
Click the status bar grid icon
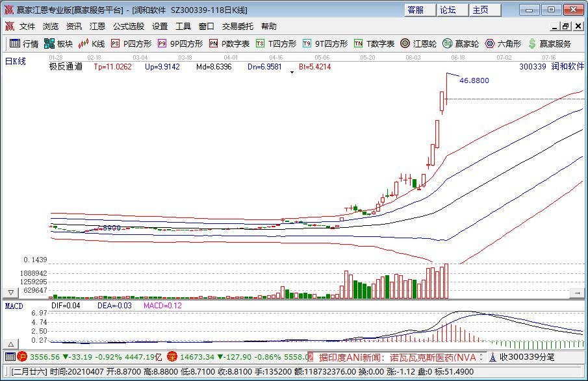[x=10, y=356]
